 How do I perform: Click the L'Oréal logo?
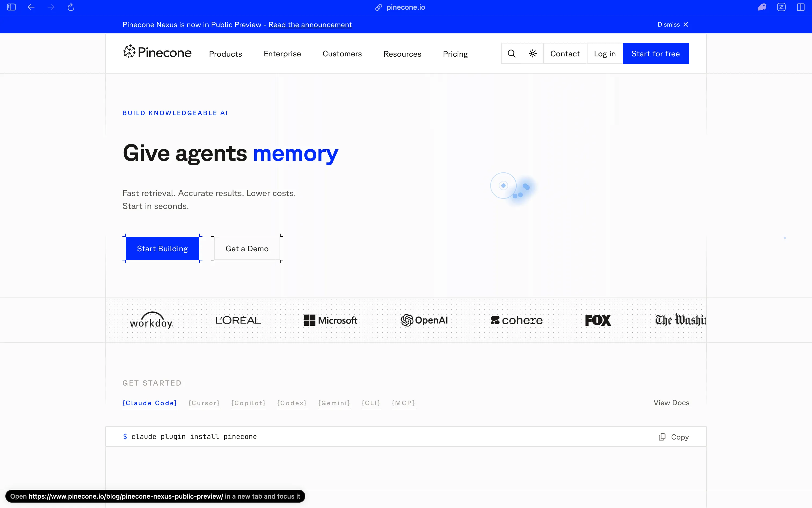238,320
